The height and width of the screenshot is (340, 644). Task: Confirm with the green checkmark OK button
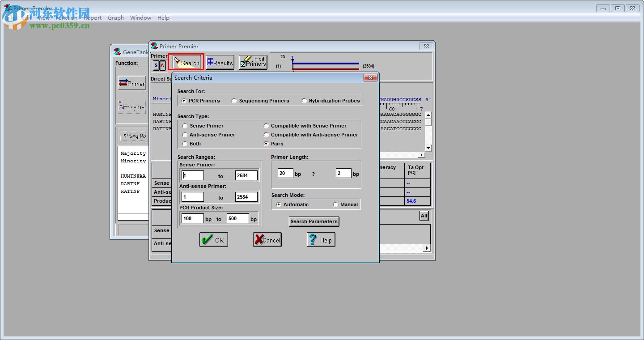pyautogui.click(x=214, y=240)
